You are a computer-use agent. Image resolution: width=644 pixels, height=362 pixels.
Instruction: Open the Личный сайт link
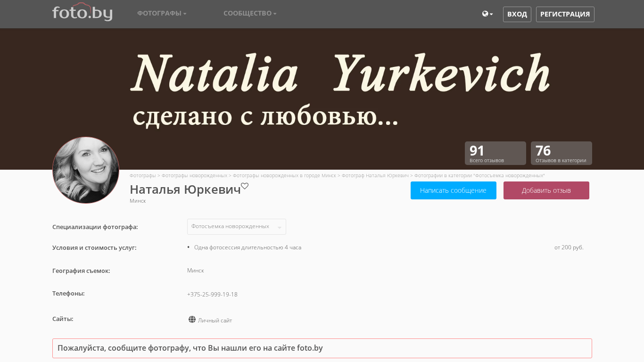click(x=215, y=321)
